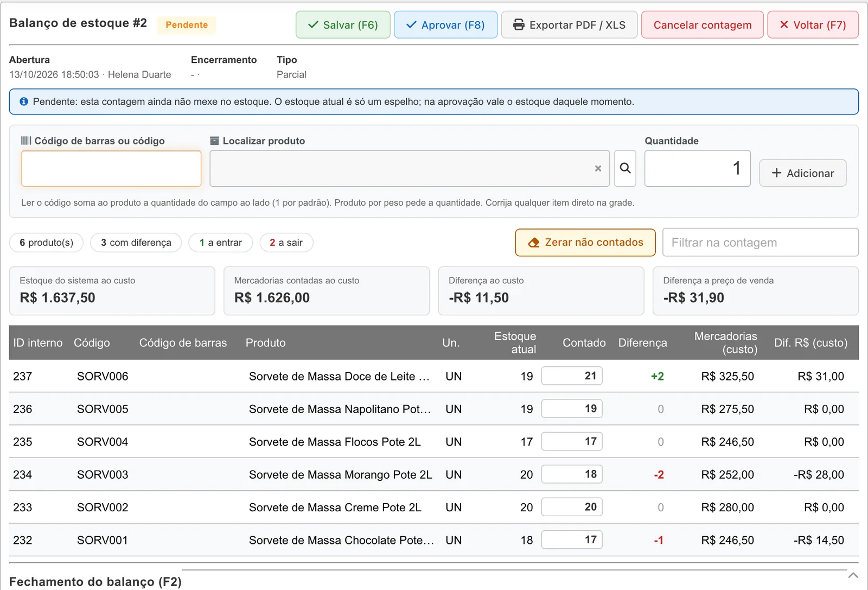Edit counted quantity for SORV001

point(572,540)
